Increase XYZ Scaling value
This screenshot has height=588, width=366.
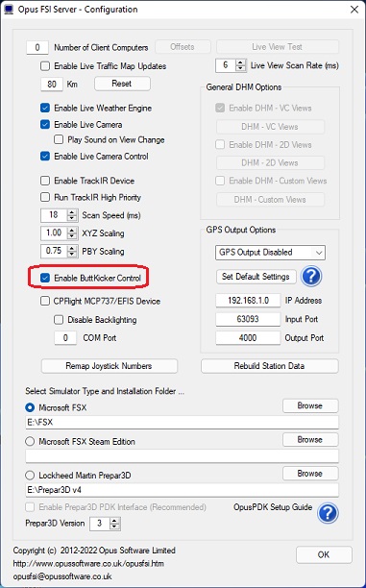point(72,231)
